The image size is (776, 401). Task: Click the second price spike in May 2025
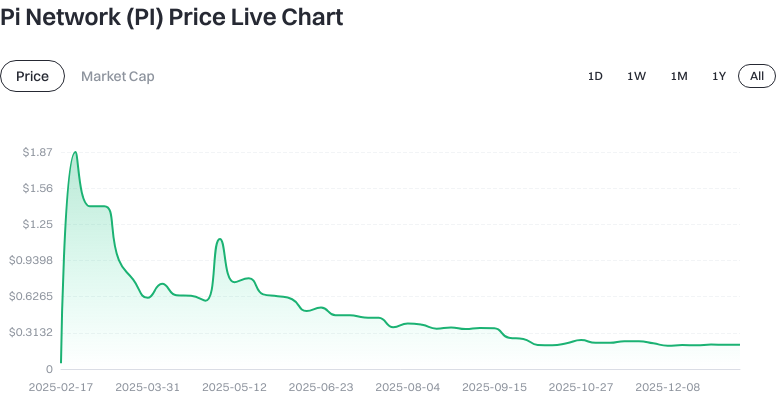[219, 240]
